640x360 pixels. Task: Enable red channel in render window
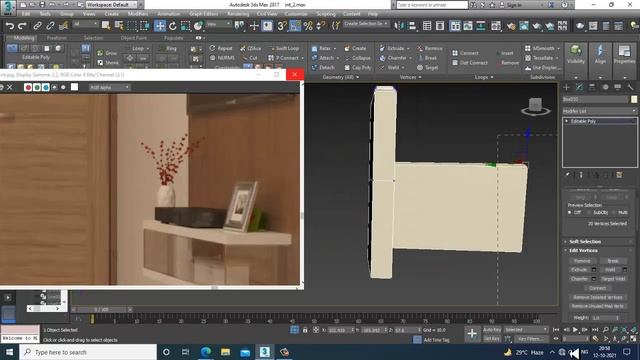tap(28, 87)
